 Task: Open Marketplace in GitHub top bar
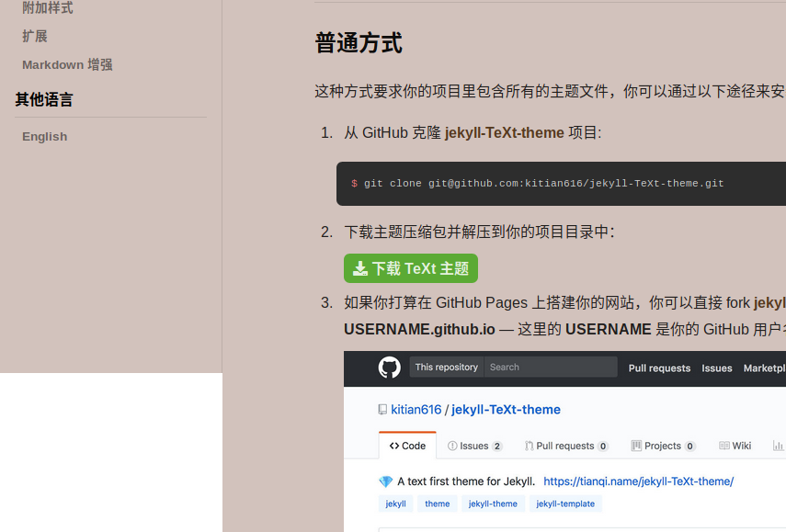coord(765,368)
